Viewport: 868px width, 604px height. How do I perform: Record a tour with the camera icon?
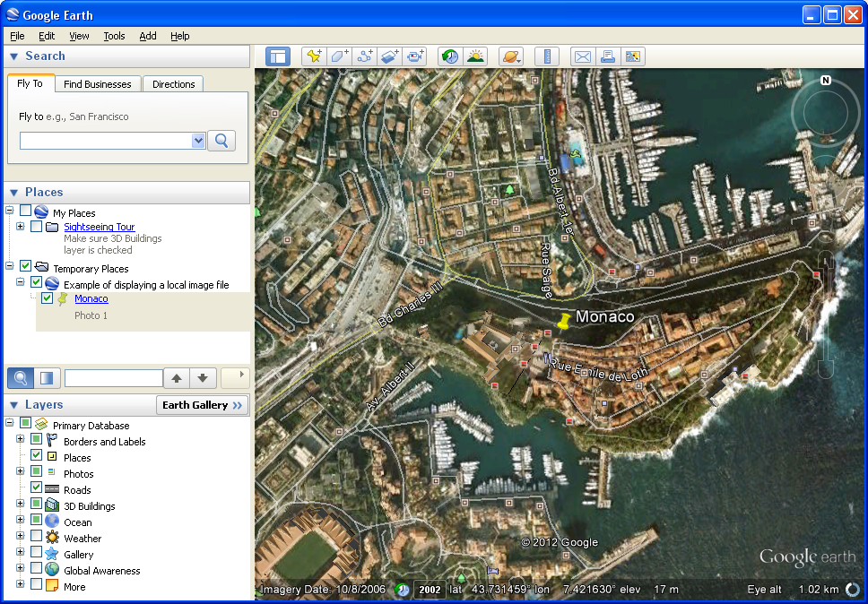(x=414, y=56)
